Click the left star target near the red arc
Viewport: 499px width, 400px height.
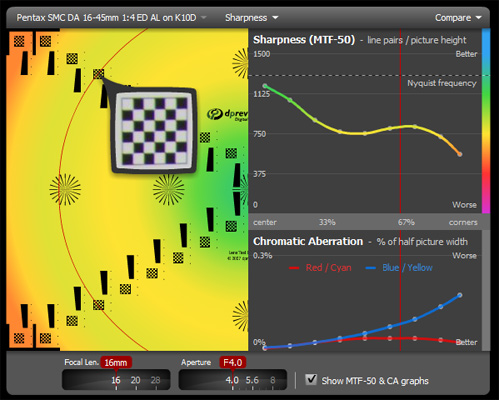[x=65, y=189]
